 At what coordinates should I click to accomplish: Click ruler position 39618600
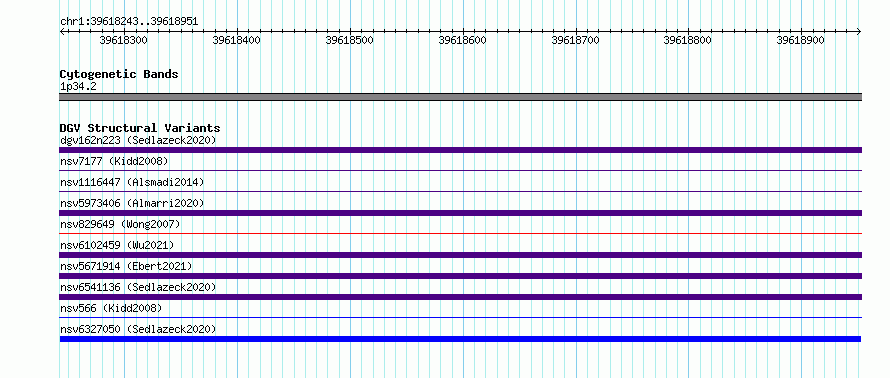463,40
